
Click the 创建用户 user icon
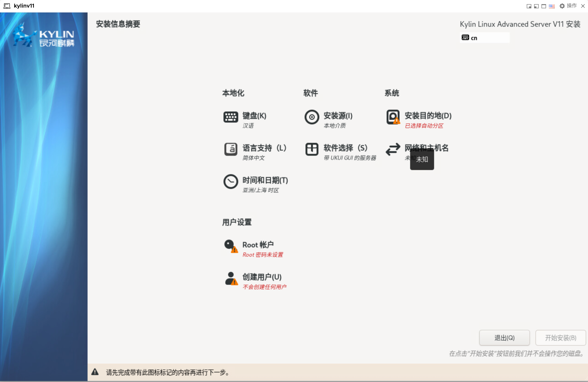pyautogui.click(x=230, y=278)
